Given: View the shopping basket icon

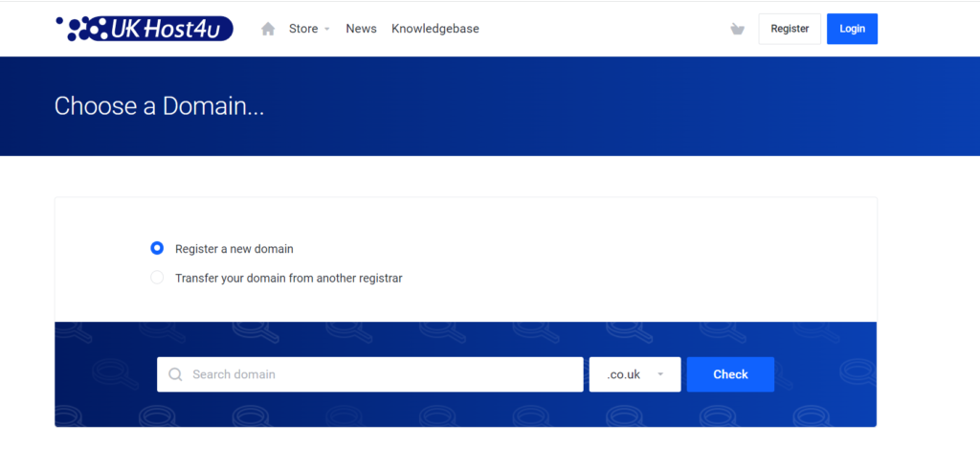Looking at the screenshot, I should pyautogui.click(x=738, y=29).
